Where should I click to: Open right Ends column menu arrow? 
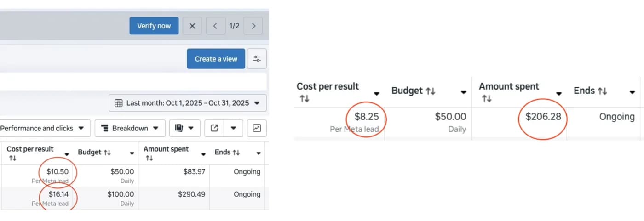pyautogui.click(x=632, y=92)
